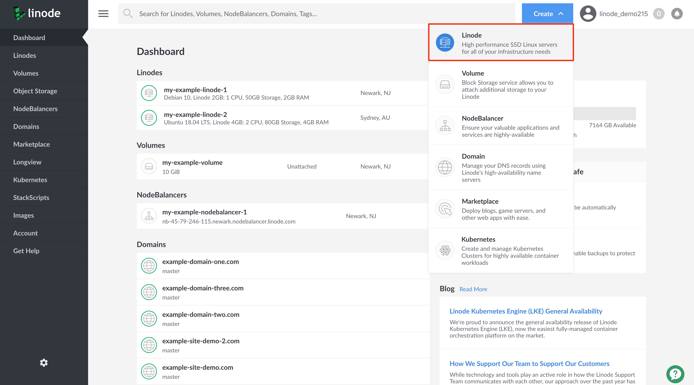Image resolution: width=694 pixels, height=385 pixels.
Task: Click the 7164 GB Available transfer text
Action: [x=612, y=125]
